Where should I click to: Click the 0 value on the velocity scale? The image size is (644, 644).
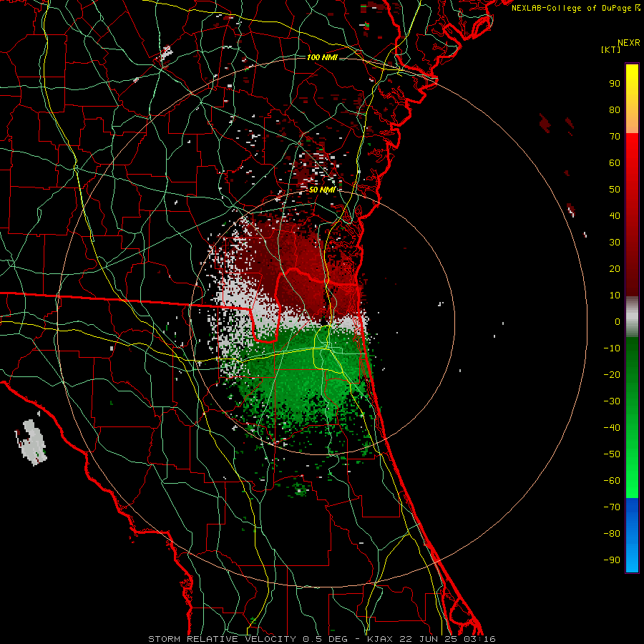[618, 321]
